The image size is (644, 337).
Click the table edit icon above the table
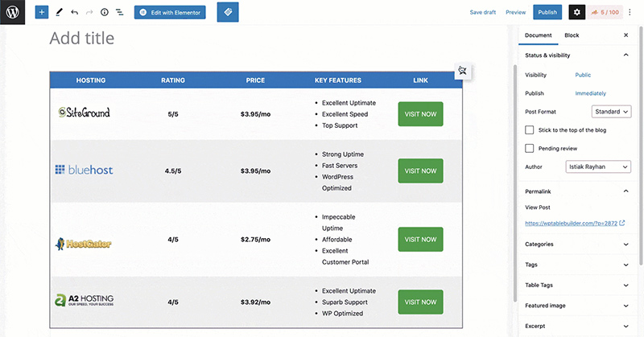point(462,71)
